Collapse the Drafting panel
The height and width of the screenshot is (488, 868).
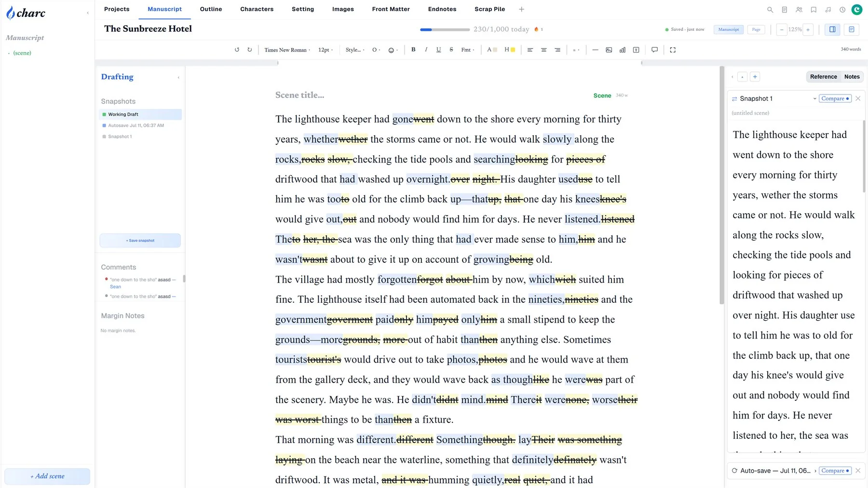178,77
